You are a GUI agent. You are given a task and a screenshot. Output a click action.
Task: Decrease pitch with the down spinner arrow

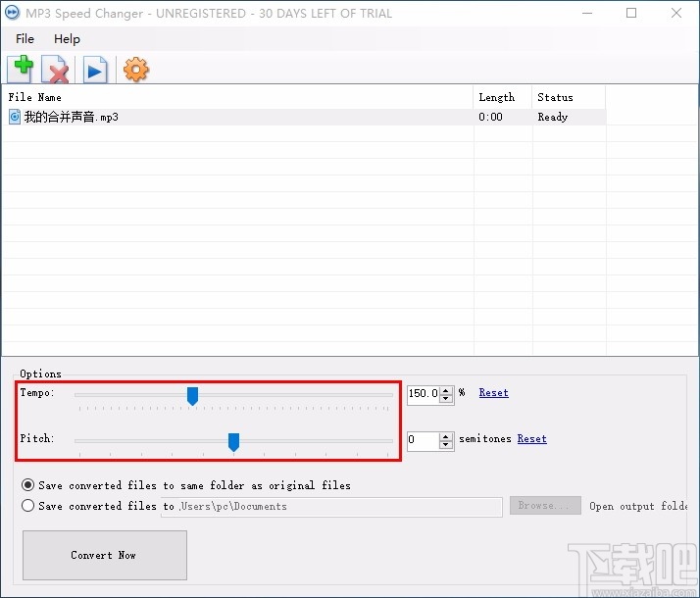[446, 445]
